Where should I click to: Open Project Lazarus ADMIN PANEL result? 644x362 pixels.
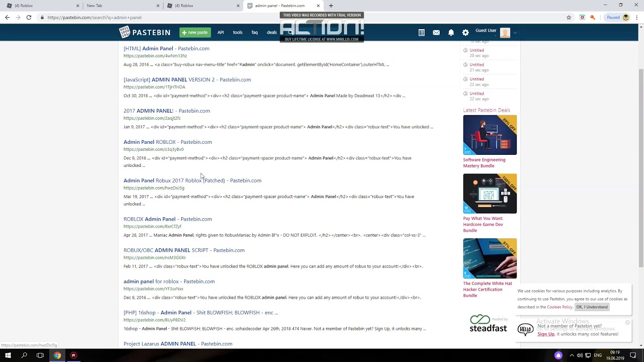point(178,344)
